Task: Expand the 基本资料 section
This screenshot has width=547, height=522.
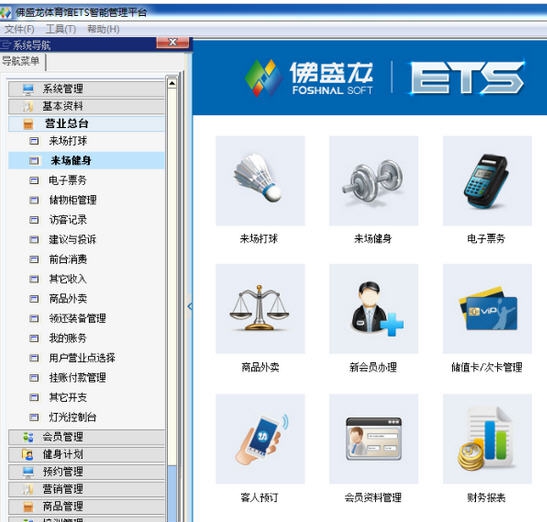Action: click(86, 106)
